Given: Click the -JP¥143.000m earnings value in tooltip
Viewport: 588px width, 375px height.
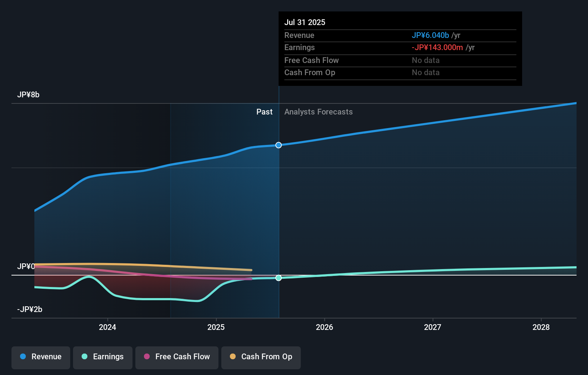Looking at the screenshot, I should 437,47.
